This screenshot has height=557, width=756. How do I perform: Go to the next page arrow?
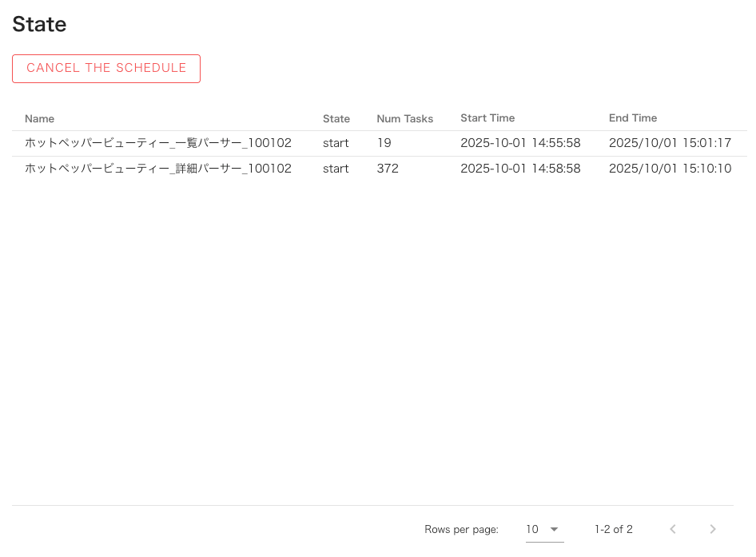coord(713,529)
